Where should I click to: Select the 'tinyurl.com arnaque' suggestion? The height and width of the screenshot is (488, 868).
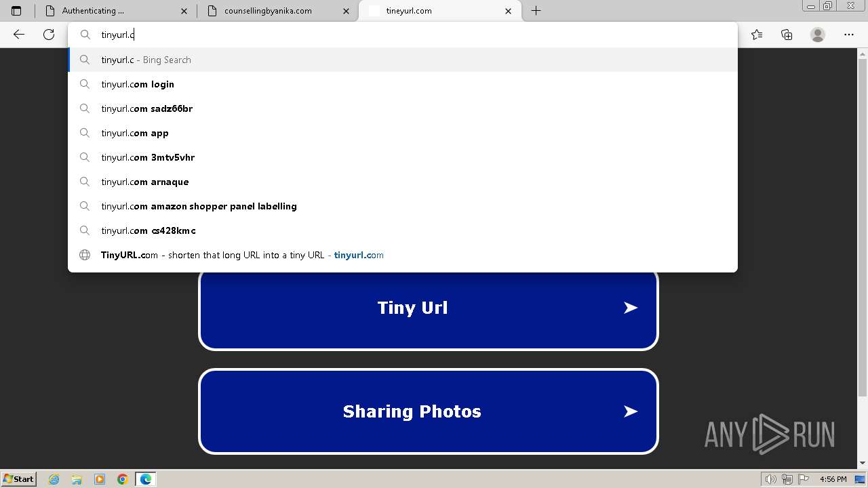[403, 182]
